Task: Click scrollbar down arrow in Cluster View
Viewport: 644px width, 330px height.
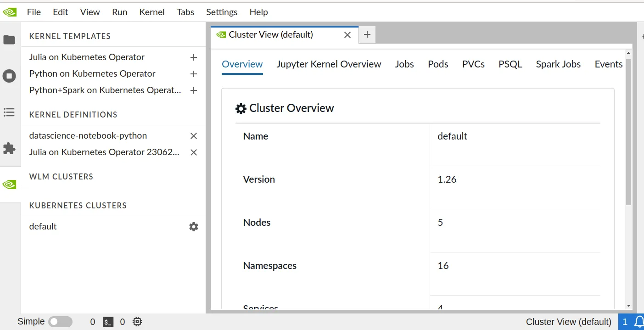Action: pyautogui.click(x=628, y=306)
